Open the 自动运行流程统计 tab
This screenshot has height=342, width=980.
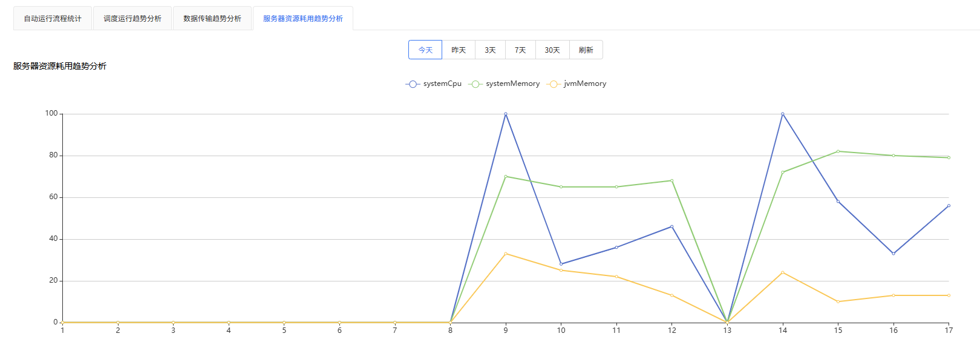[53, 19]
